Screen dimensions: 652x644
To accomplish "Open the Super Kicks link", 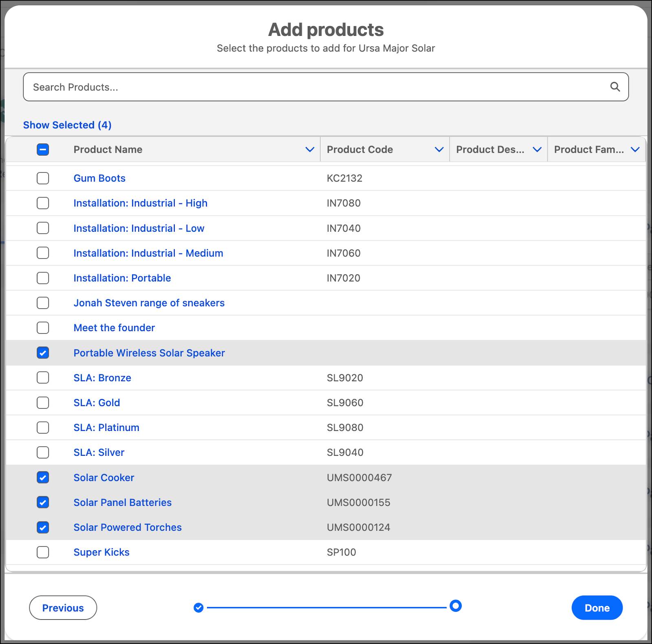I will pos(101,552).
